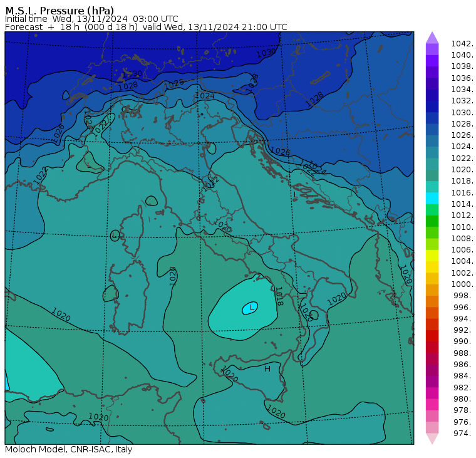Click the '986.' legend label
This screenshot has width=476, height=458.
(x=463, y=364)
